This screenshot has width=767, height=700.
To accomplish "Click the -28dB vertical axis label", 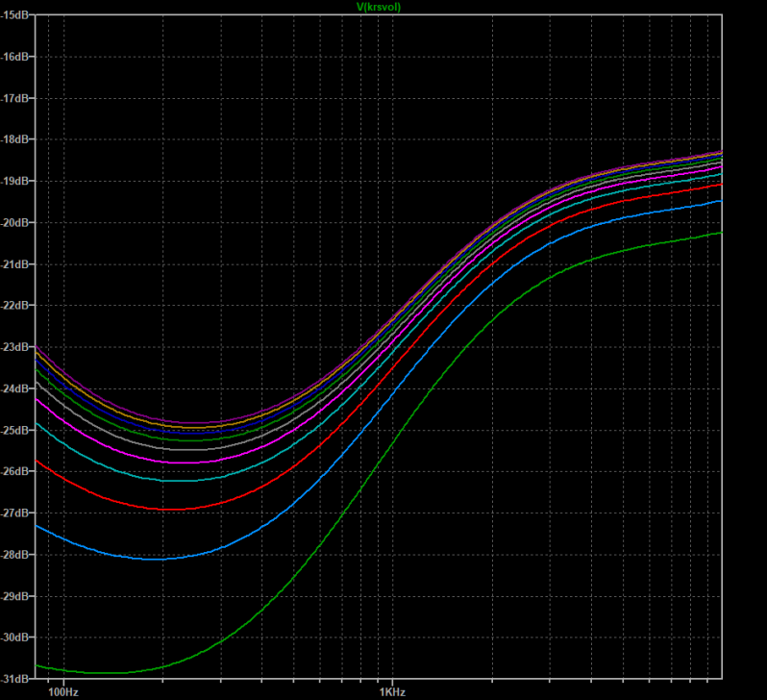I will click(x=19, y=555).
